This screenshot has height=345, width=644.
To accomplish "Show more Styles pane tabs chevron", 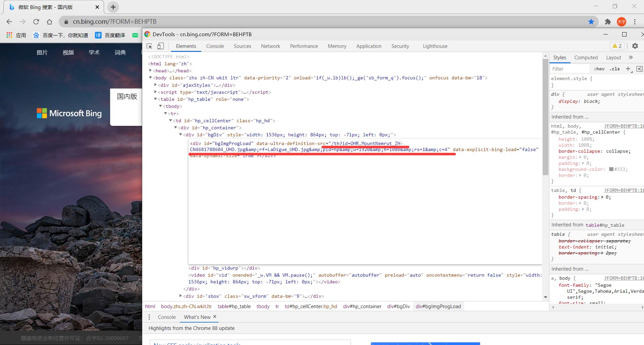I will click(631, 58).
